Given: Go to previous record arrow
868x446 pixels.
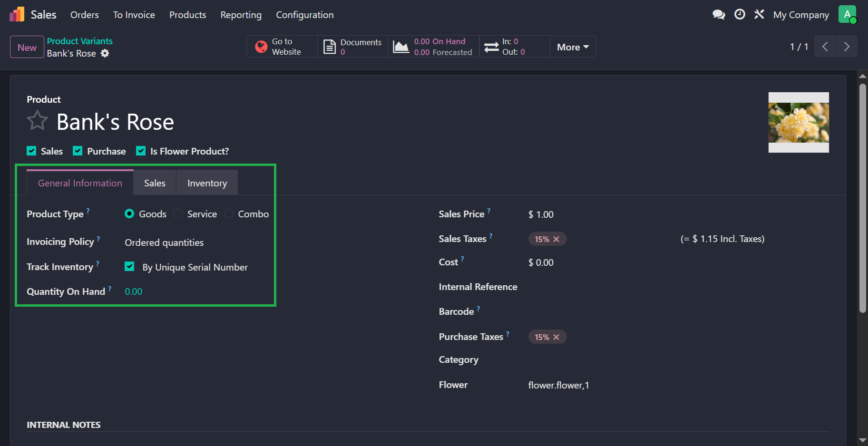Looking at the screenshot, I should click(x=825, y=47).
